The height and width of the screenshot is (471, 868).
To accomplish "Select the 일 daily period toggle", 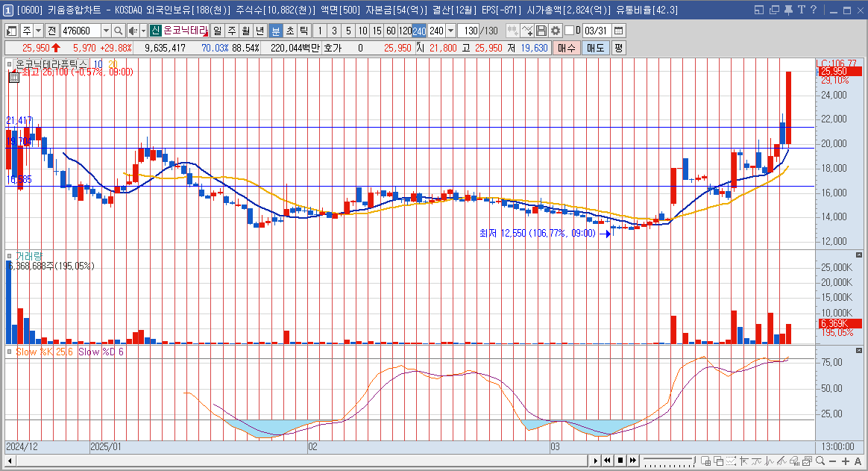I will point(218,31).
